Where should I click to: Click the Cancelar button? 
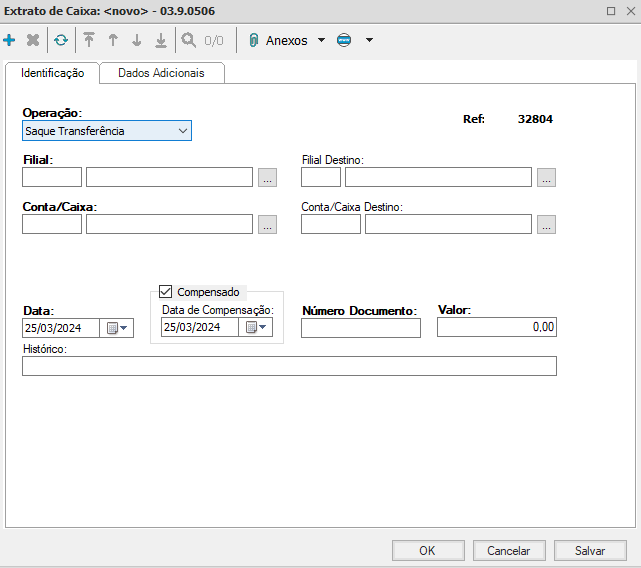[x=508, y=550]
